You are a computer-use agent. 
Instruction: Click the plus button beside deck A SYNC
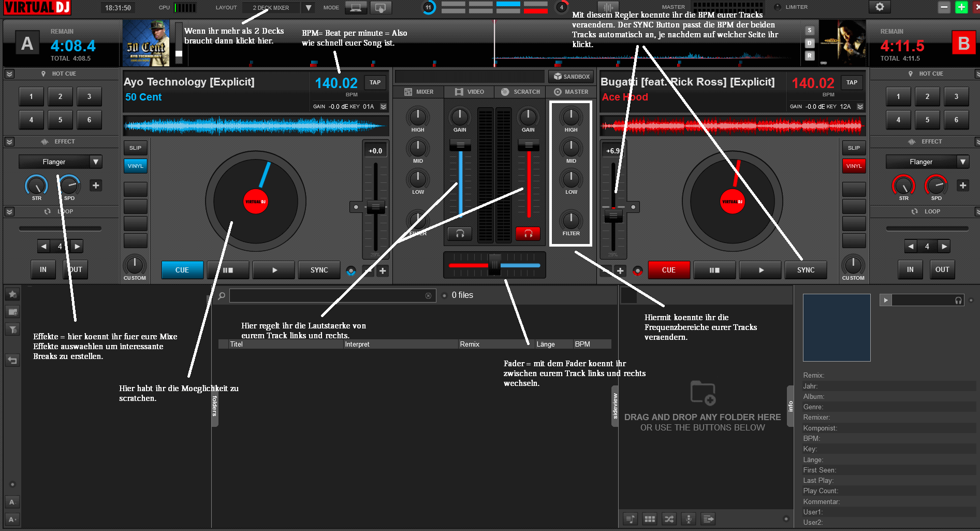point(383,270)
